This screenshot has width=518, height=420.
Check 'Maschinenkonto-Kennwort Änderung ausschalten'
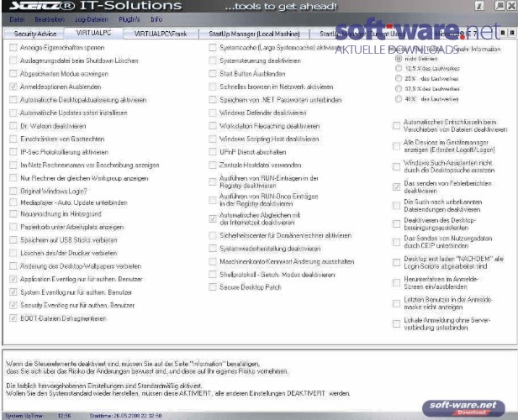click(x=213, y=261)
